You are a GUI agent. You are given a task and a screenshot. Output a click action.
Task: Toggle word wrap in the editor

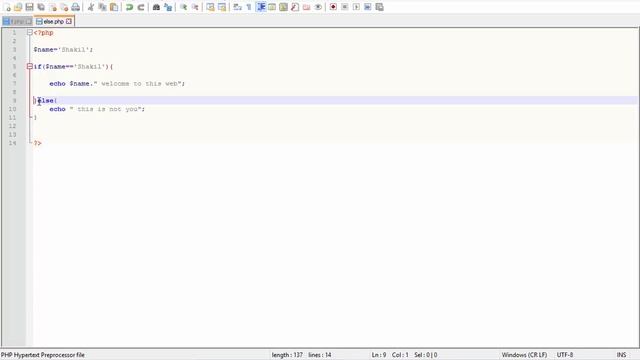pos(237,7)
